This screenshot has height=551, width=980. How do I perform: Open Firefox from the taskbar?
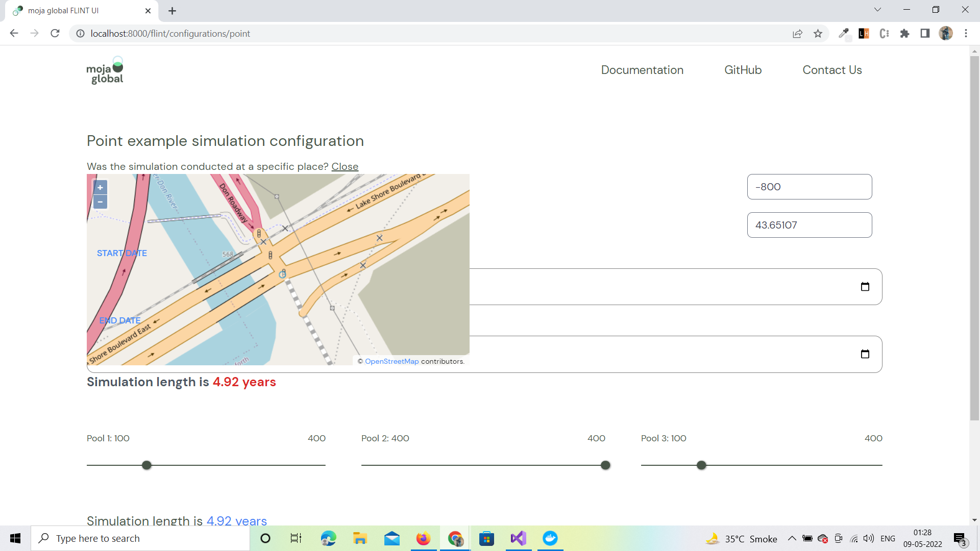(423, 538)
